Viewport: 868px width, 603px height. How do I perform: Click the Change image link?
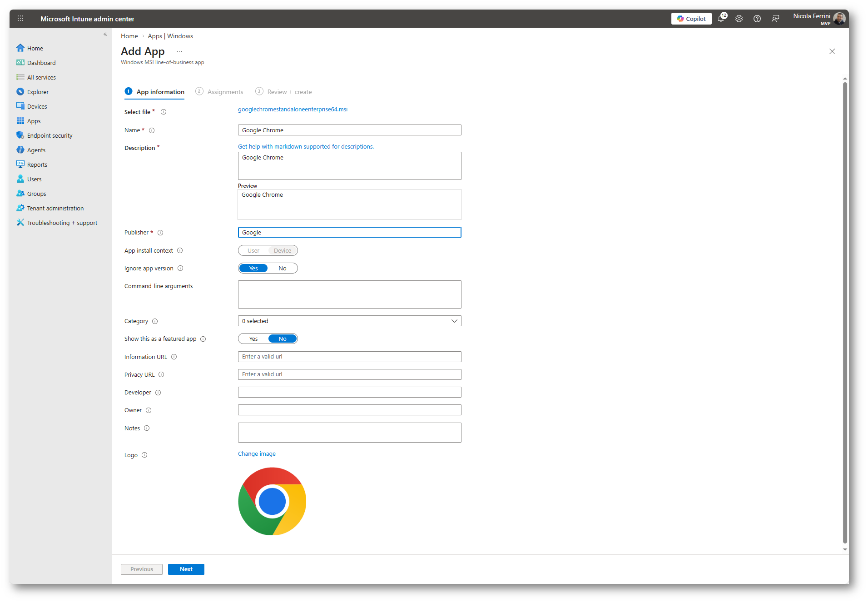pos(257,454)
